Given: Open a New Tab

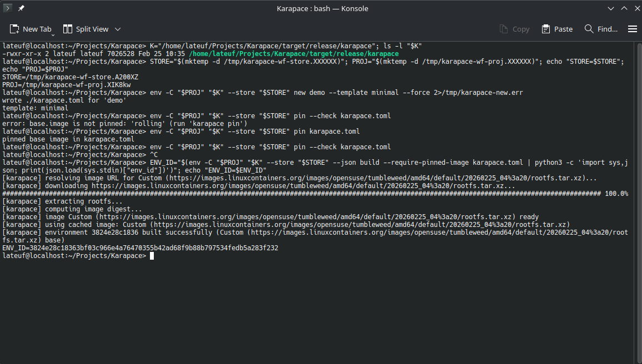Looking at the screenshot, I should pos(31,29).
